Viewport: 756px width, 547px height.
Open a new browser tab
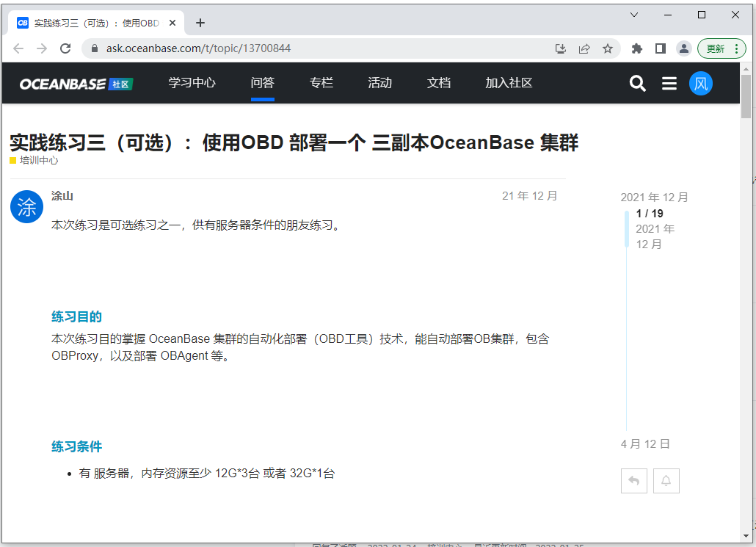[200, 23]
